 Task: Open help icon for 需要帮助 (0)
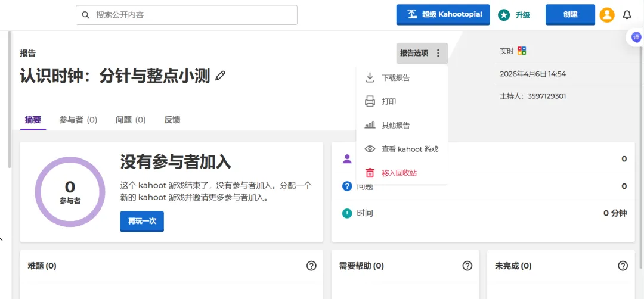(x=467, y=266)
